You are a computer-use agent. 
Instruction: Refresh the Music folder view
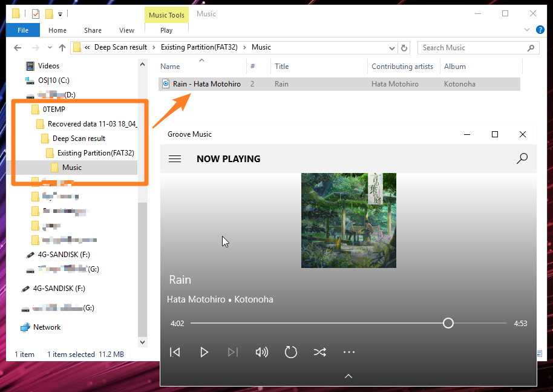pyautogui.click(x=404, y=48)
